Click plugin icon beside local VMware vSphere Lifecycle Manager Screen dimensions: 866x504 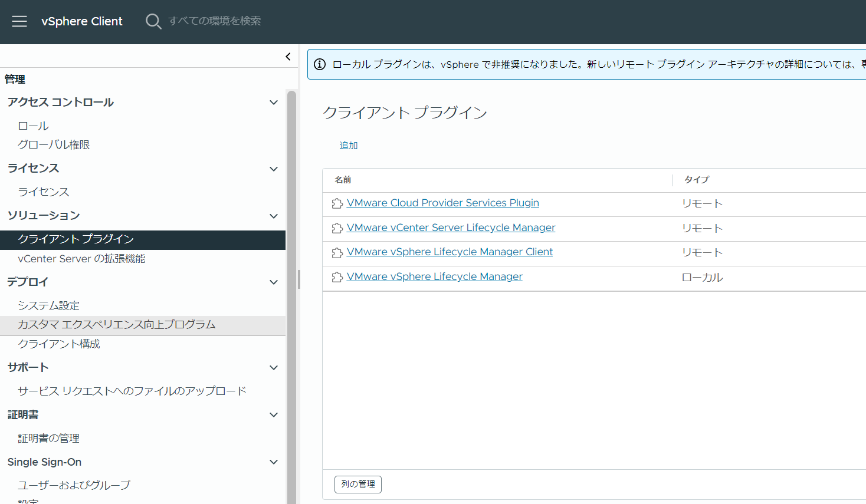click(337, 277)
